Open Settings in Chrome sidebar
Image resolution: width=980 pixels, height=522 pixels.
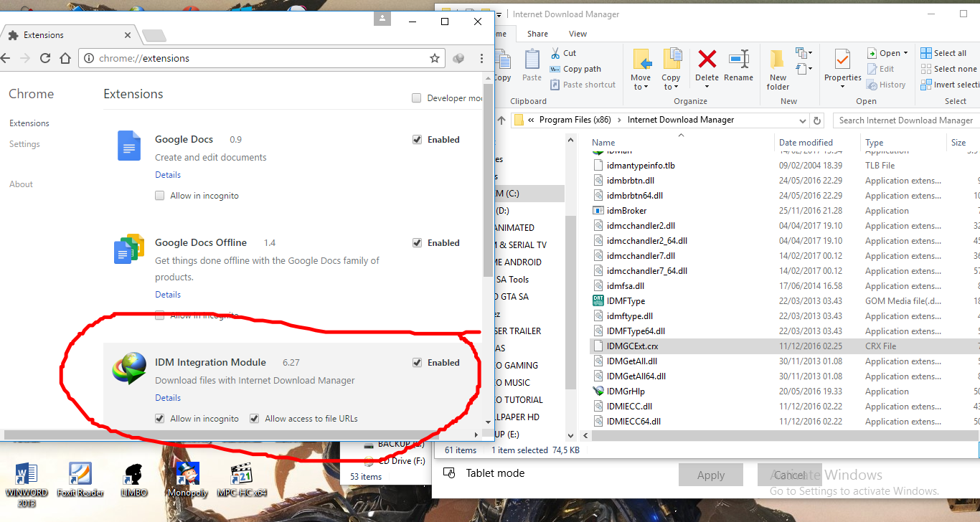pyautogui.click(x=24, y=144)
